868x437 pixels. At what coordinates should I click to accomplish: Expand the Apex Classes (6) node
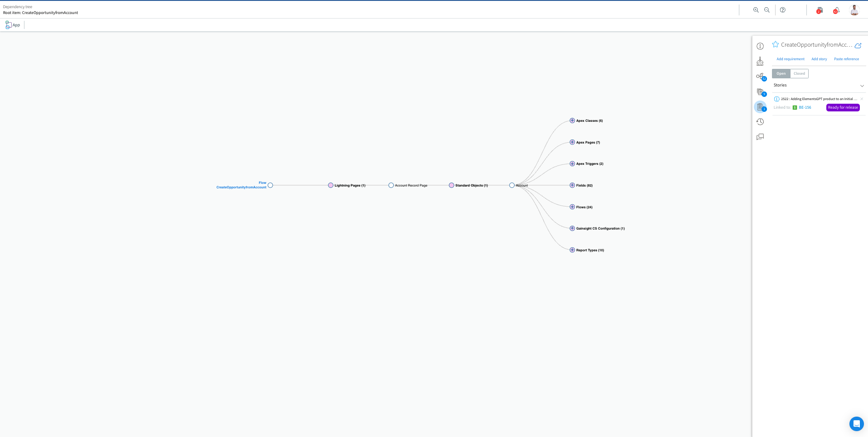572,120
